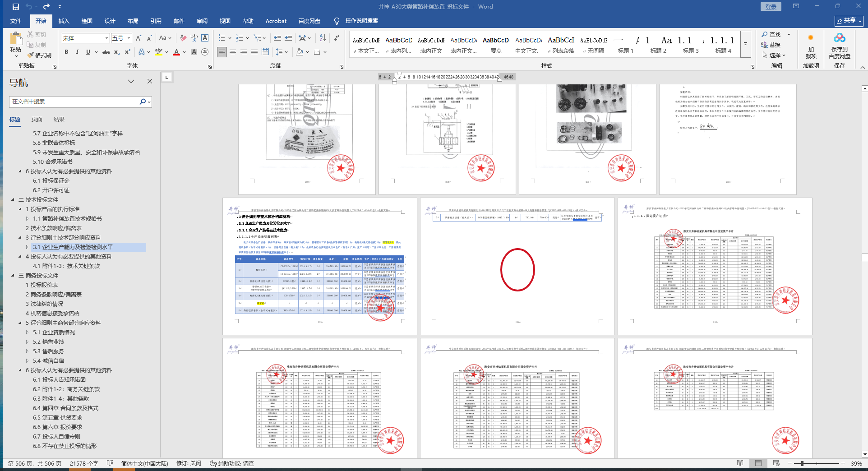Toggle character shading button
This screenshot has width=868, height=471.
pyautogui.click(x=194, y=52)
